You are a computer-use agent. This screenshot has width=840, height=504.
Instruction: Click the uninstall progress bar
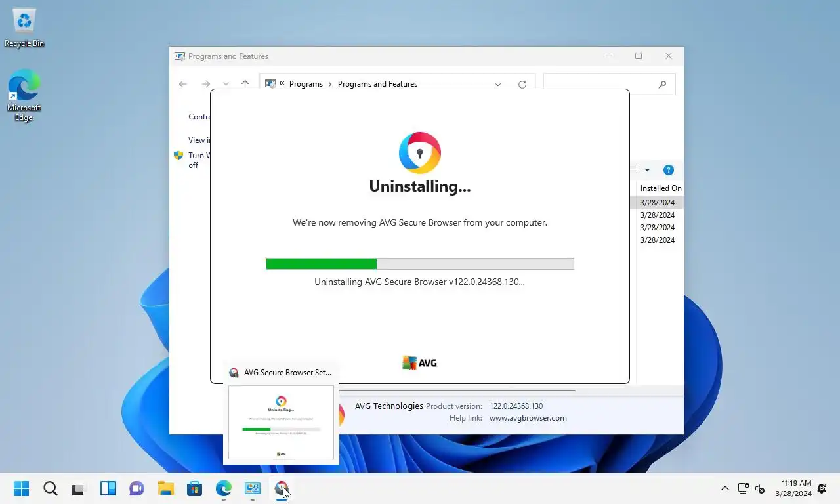pos(420,264)
